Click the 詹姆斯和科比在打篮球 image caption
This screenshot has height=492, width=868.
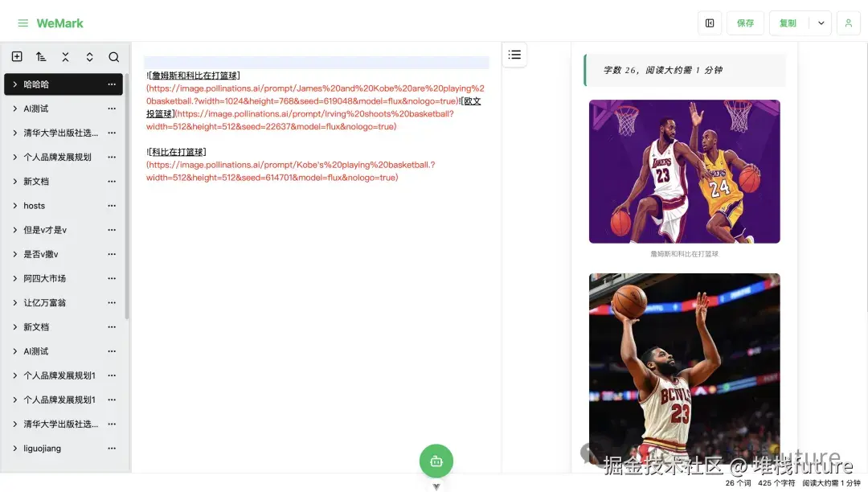point(684,254)
